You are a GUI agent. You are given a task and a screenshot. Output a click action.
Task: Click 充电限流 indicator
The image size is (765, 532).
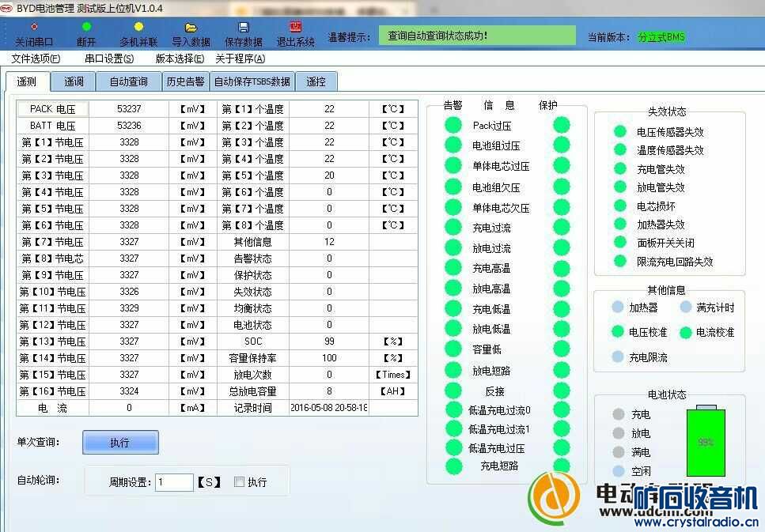618,357
